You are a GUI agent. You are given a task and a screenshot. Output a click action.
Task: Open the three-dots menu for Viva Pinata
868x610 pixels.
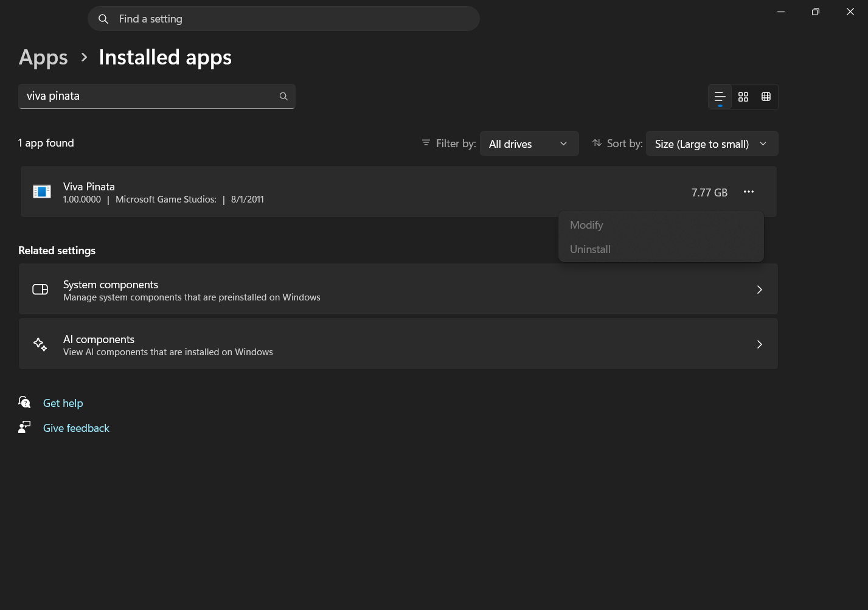pos(749,192)
